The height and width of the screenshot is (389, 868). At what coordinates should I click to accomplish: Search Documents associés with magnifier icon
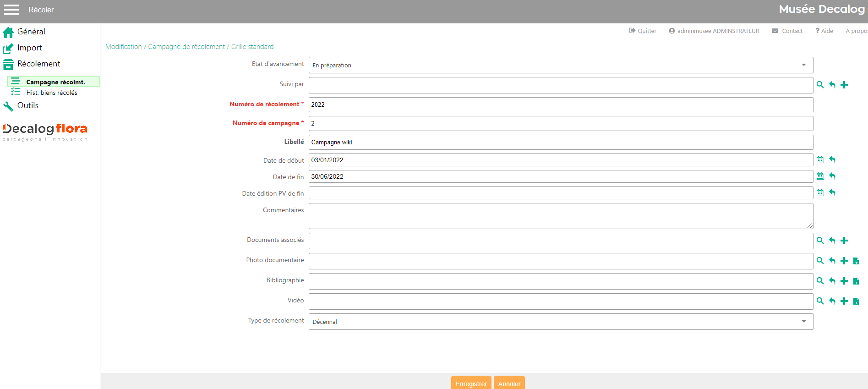point(820,241)
